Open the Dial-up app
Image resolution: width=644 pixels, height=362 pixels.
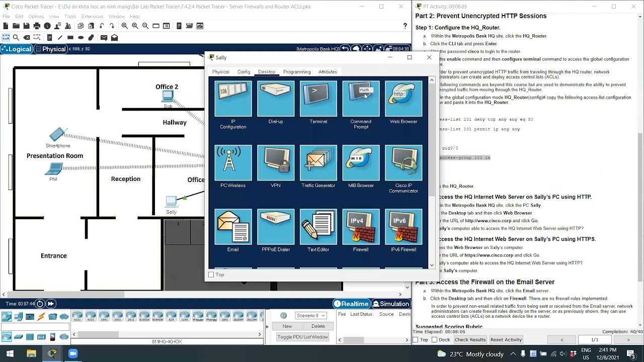coord(276,99)
